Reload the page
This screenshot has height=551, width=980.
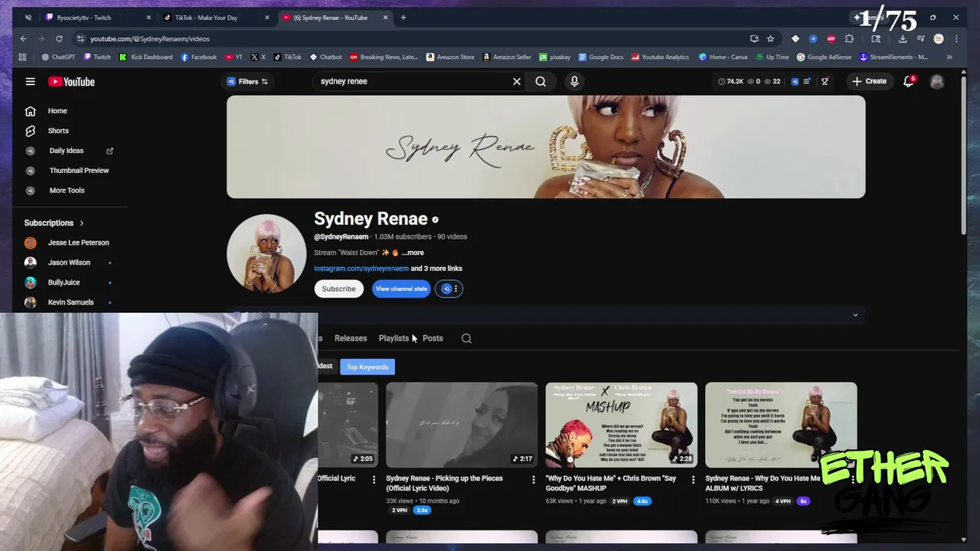(x=59, y=38)
